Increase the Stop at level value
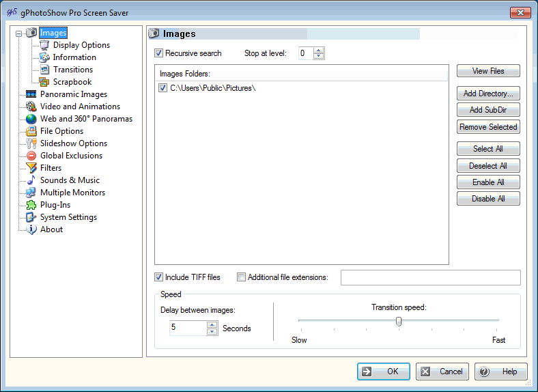This screenshot has height=392, width=538. [x=319, y=51]
